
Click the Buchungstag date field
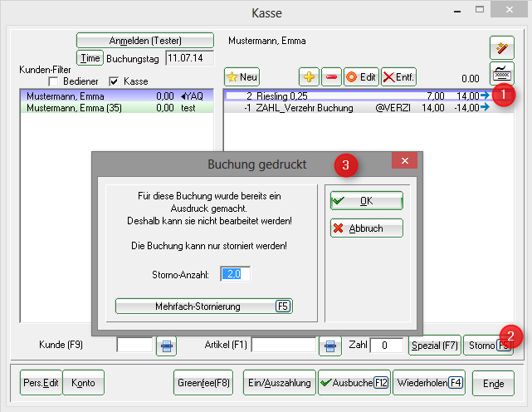click(189, 59)
